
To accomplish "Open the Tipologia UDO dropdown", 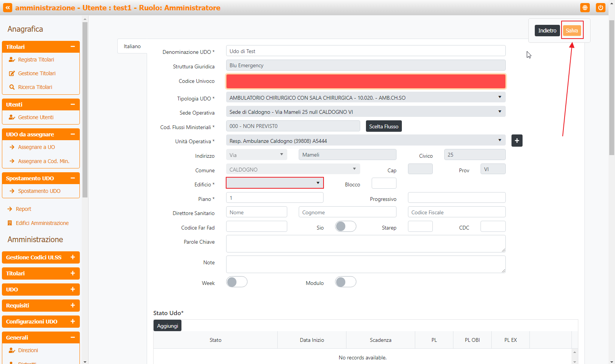I will [366, 97].
